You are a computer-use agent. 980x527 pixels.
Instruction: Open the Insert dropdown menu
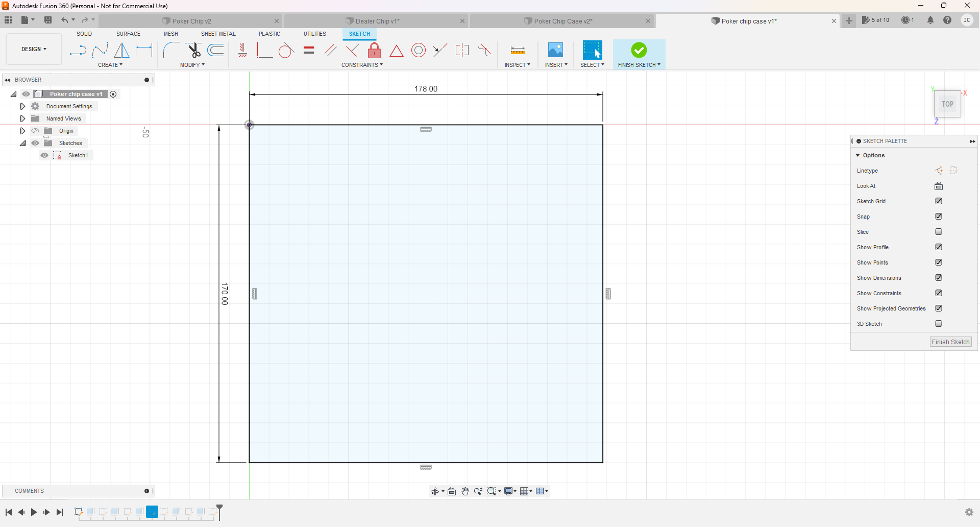(556, 65)
